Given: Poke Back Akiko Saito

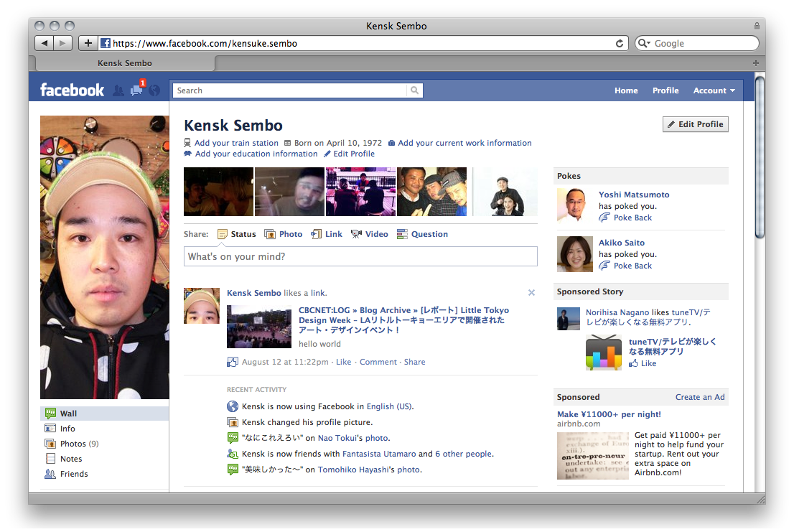Looking at the screenshot, I should coord(632,266).
